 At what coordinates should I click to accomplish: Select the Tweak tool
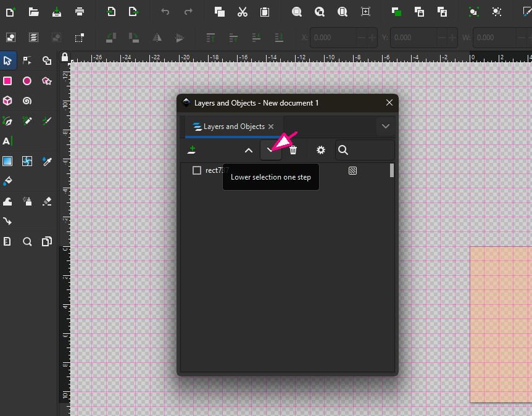pos(7,202)
